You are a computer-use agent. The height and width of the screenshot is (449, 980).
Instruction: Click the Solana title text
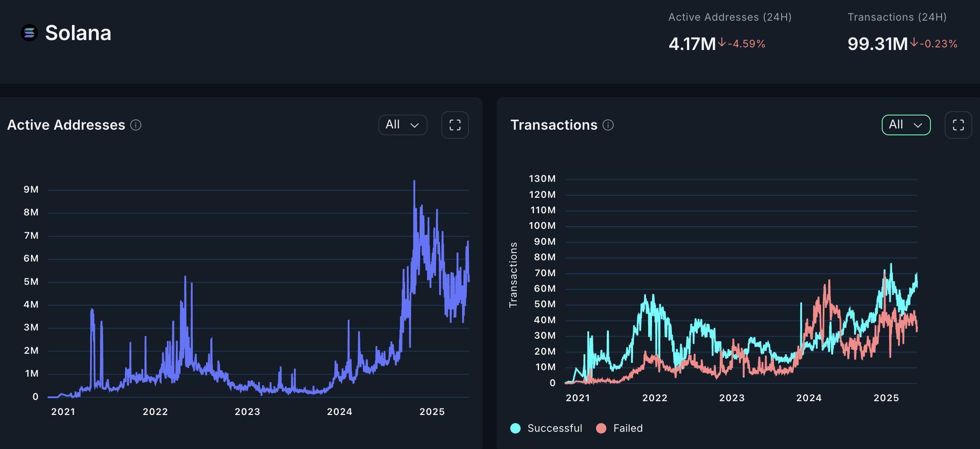(x=78, y=33)
